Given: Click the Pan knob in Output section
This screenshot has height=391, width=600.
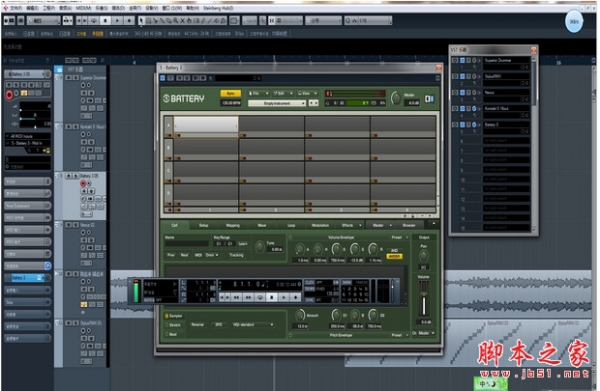Looking at the screenshot, I should pyautogui.click(x=424, y=256).
